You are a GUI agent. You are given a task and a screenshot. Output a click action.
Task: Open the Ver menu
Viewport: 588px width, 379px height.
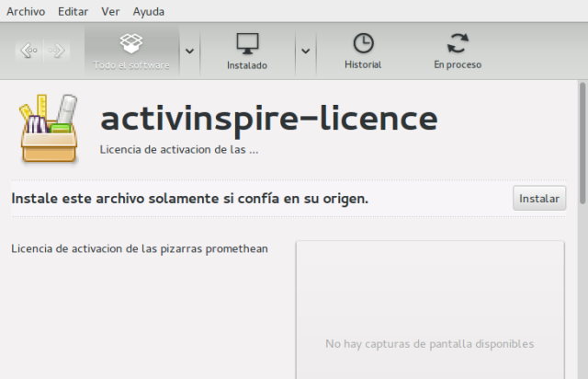coord(110,12)
